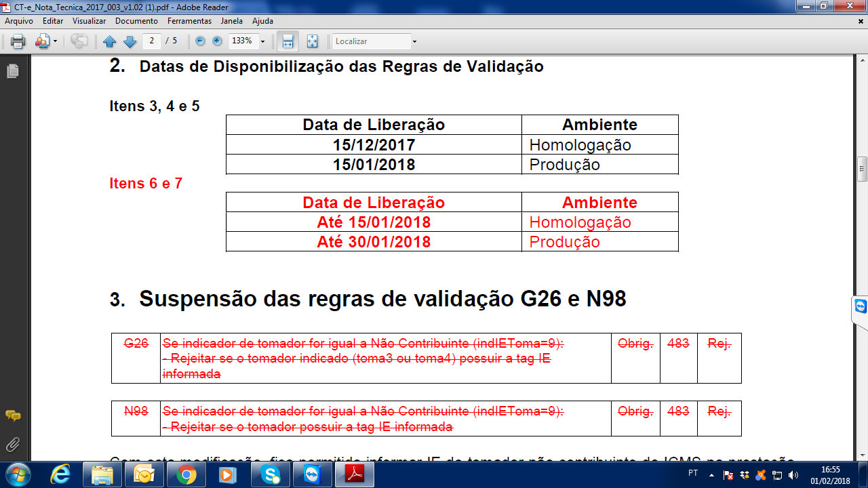Image resolution: width=868 pixels, height=488 pixels.
Task: Click the PT language indicator
Action: pos(694,473)
